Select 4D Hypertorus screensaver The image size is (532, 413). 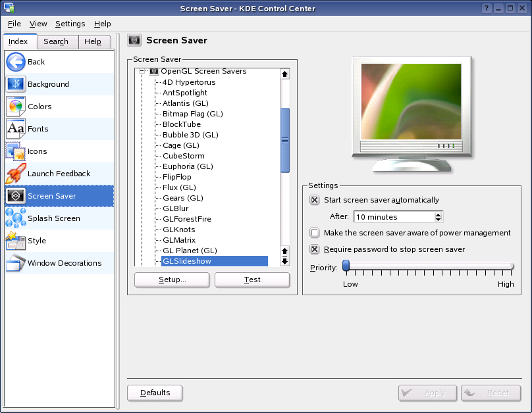(189, 82)
